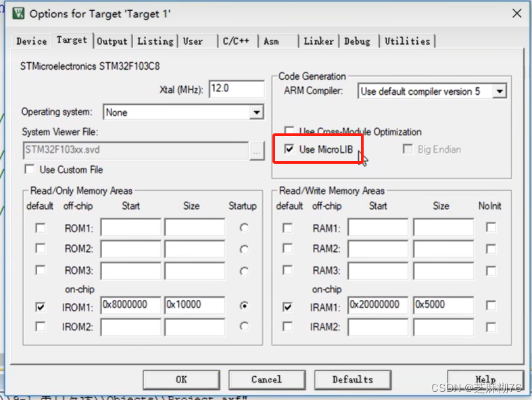Select ROM2 as startup radio button
Screen dimensions: 532x400
pos(244,250)
